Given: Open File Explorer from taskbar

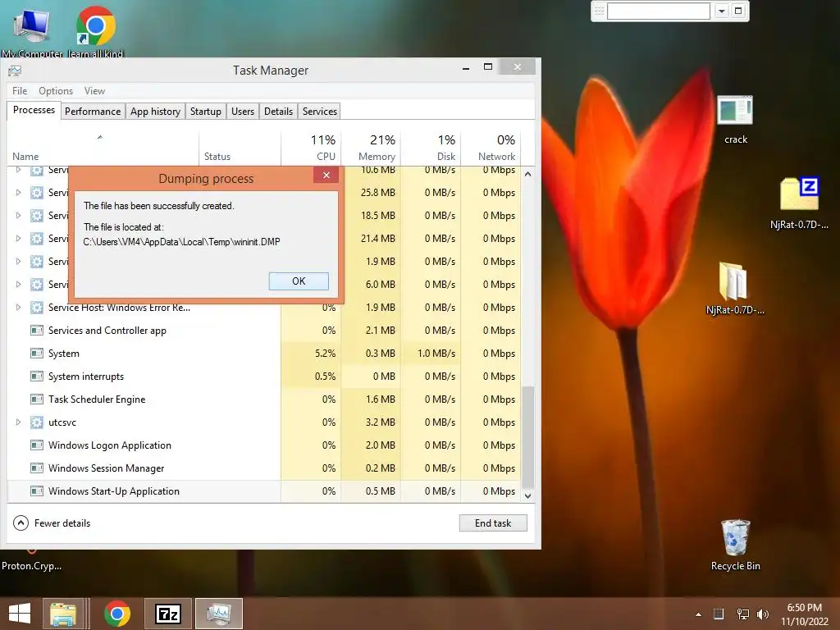Looking at the screenshot, I should coord(63,614).
